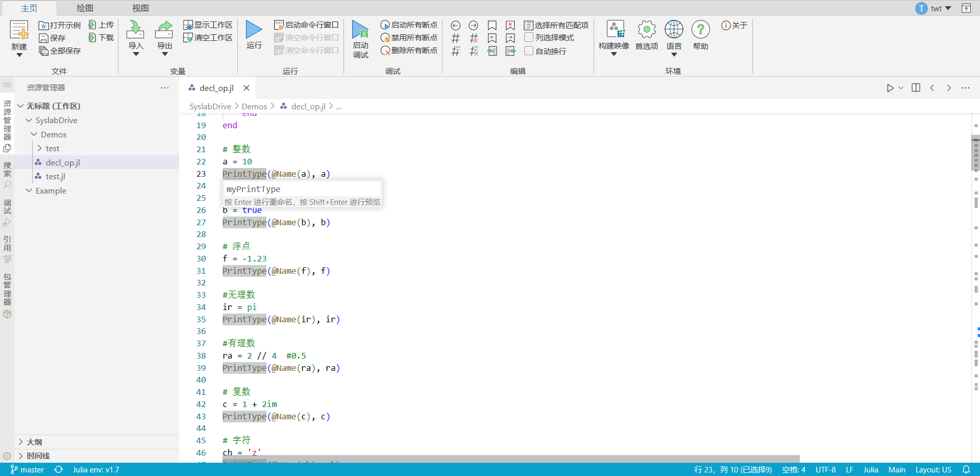Click the master git branch indicator
Viewport: 980px width, 476px height.
(x=27, y=469)
